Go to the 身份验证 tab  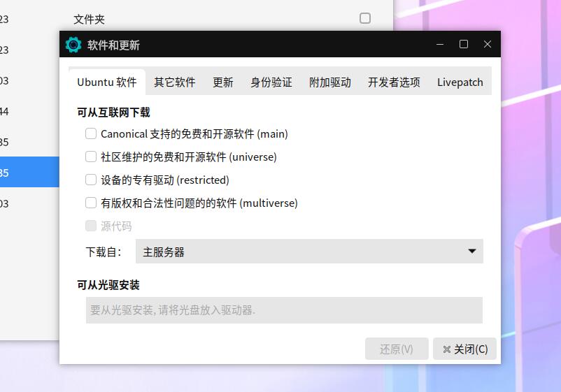click(x=271, y=82)
